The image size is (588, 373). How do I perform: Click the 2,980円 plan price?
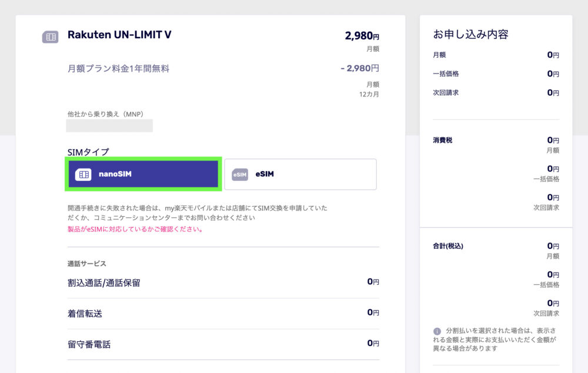pos(362,36)
